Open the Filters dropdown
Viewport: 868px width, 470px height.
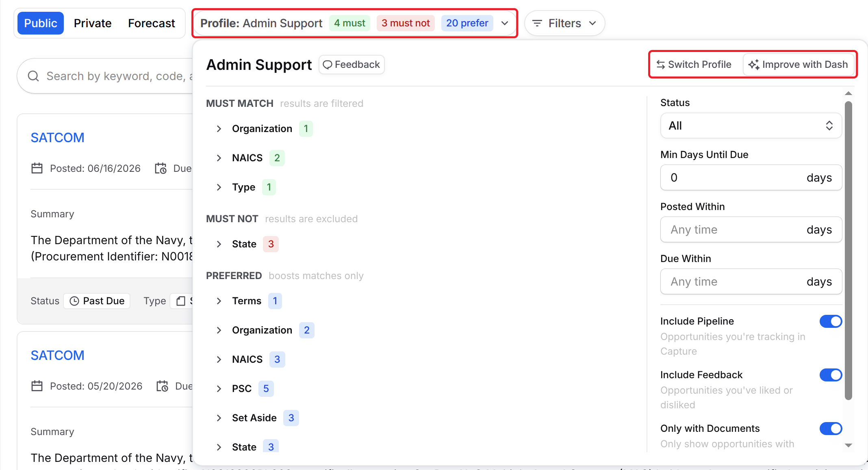pos(564,23)
